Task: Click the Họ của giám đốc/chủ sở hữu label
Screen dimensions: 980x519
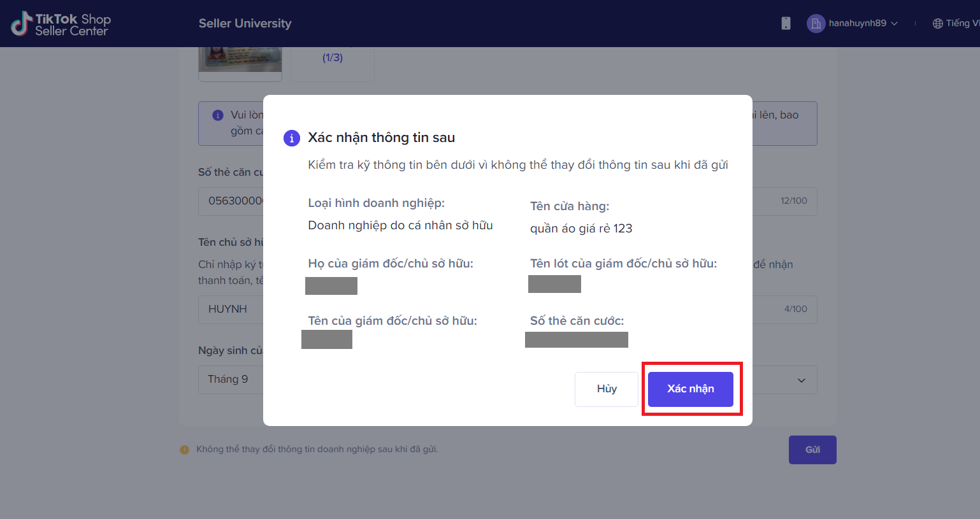Action: [x=391, y=264]
